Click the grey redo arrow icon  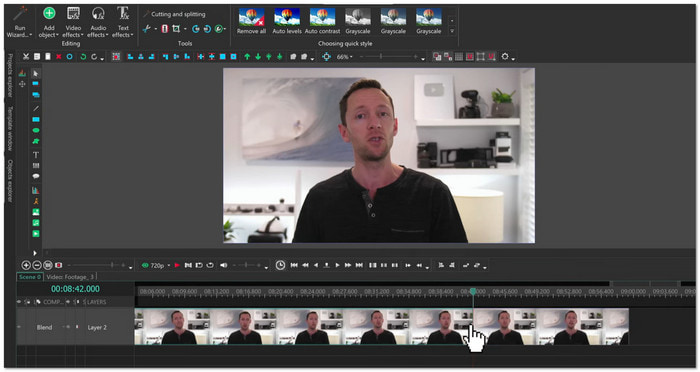click(x=94, y=57)
